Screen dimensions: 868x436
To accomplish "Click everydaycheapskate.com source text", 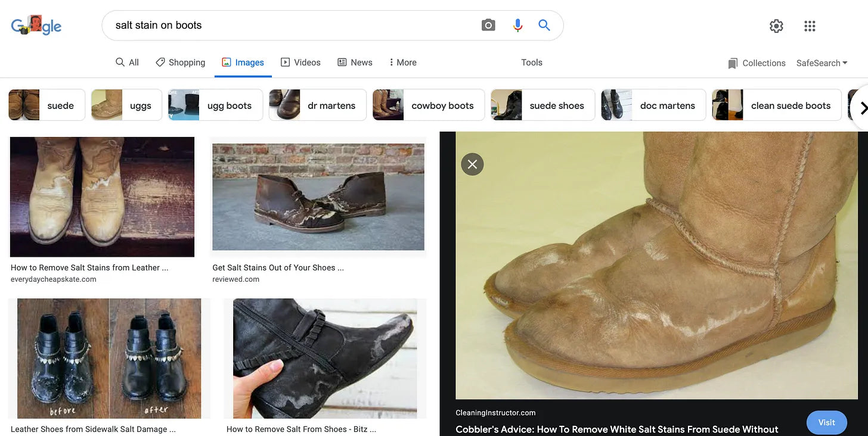I will pos(53,279).
